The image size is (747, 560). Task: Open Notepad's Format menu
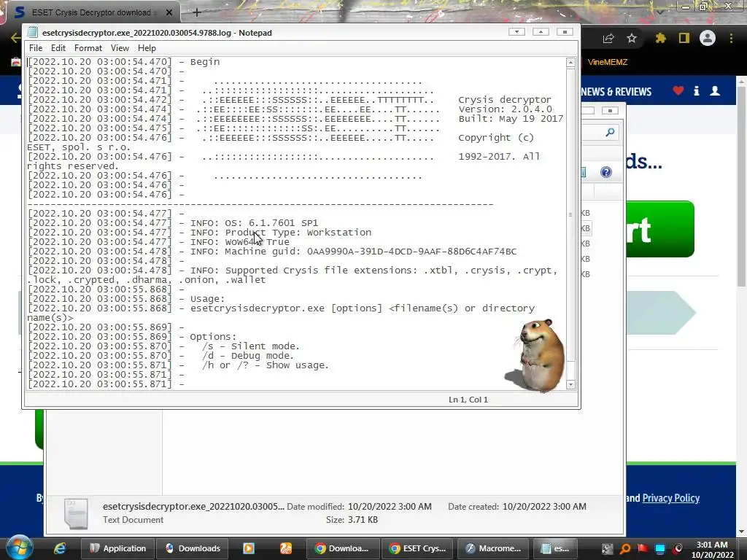point(88,48)
